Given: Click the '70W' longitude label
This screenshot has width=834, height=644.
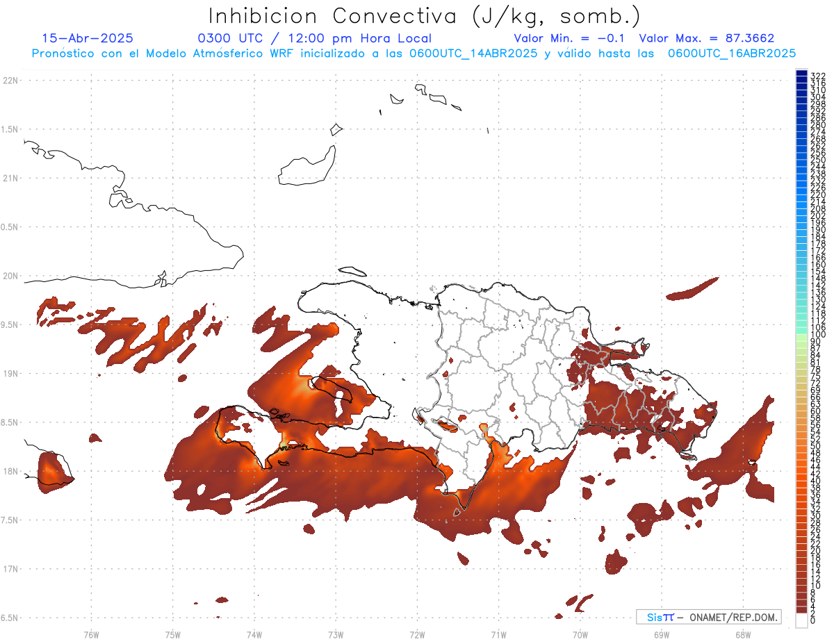Looking at the screenshot, I should click(x=580, y=634).
